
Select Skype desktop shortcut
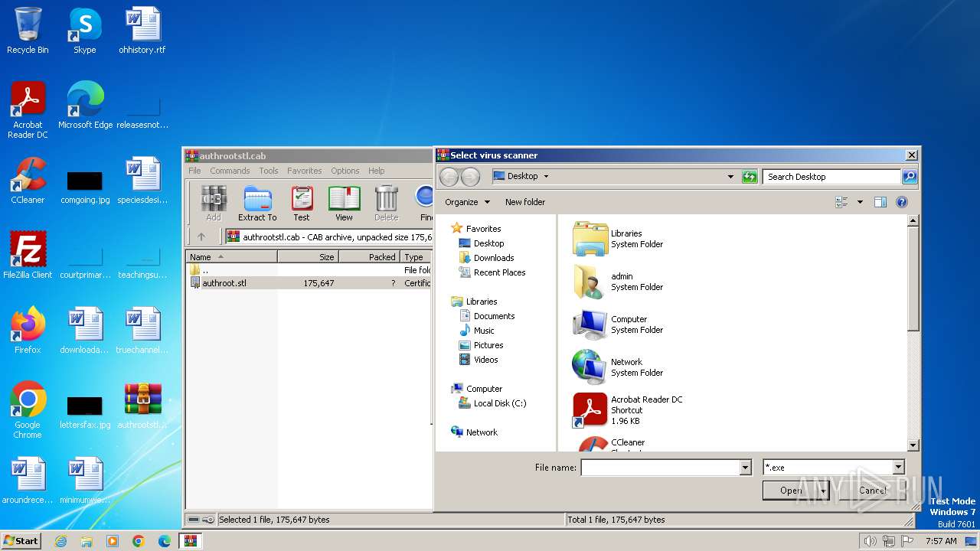coord(85,31)
